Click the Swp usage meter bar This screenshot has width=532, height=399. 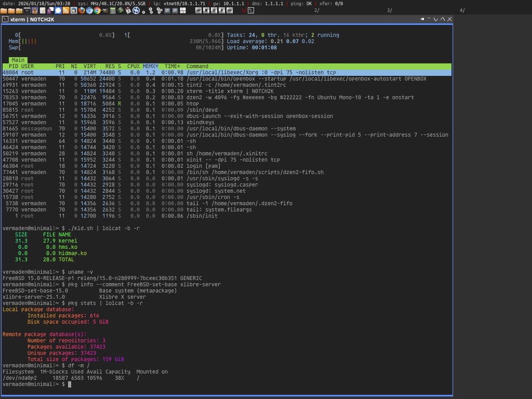116,47
